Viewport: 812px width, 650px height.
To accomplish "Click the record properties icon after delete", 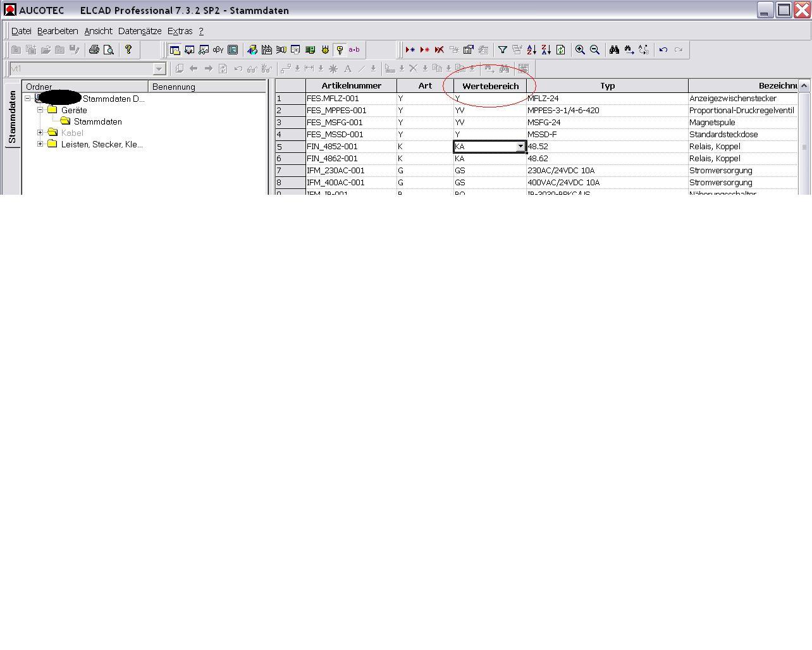I will point(469,49).
